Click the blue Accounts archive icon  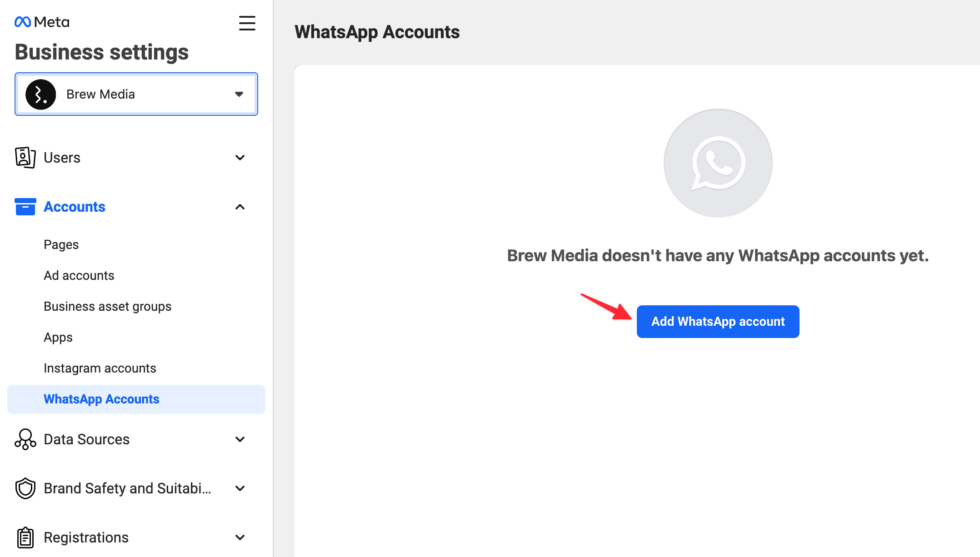(25, 207)
